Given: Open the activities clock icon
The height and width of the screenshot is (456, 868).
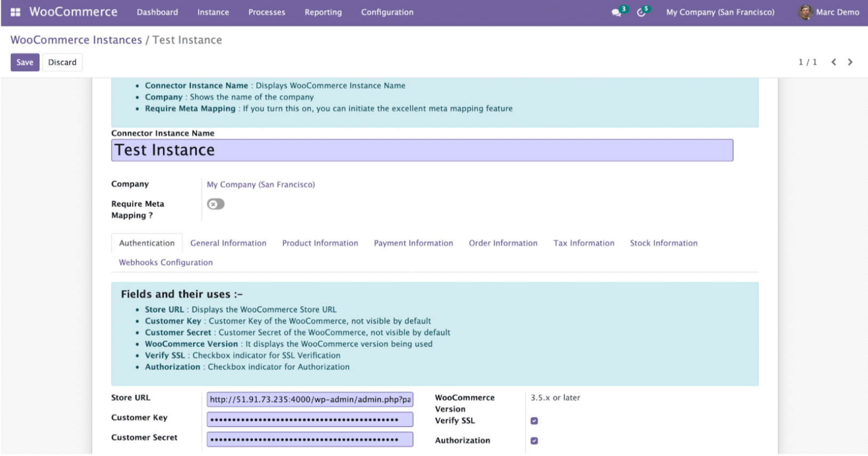Looking at the screenshot, I should pos(641,12).
